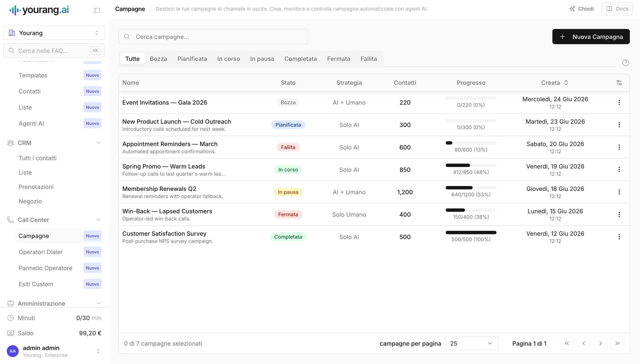Open actions menu for Membership Renewals Q2 row

(x=619, y=192)
